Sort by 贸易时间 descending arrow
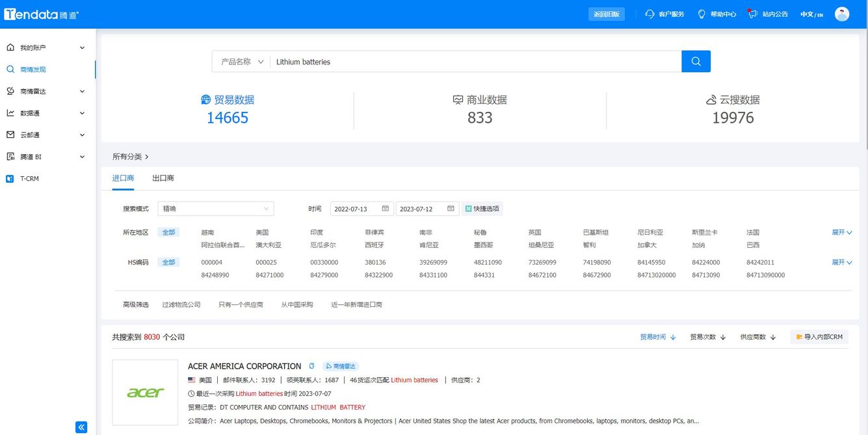Screen dimensions: 868x435 673,337
